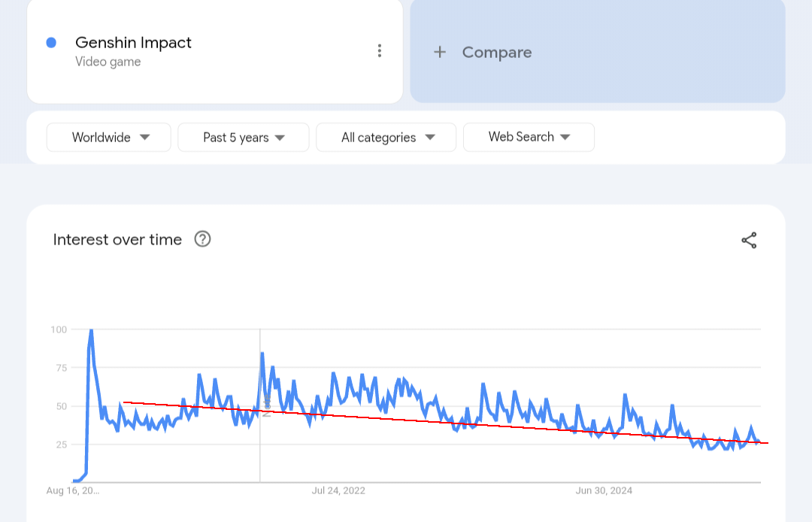Click the share icon for Interest over time
This screenshot has width=812, height=522.
coord(749,241)
